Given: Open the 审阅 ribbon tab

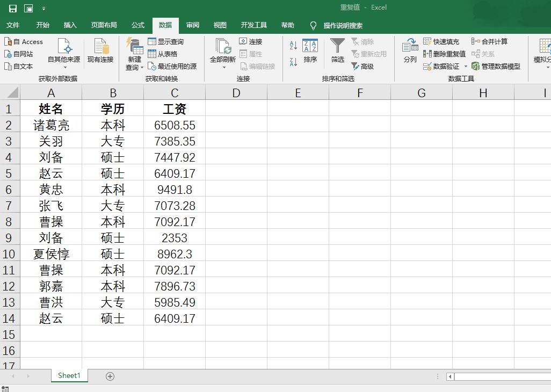Looking at the screenshot, I should tap(192, 25).
